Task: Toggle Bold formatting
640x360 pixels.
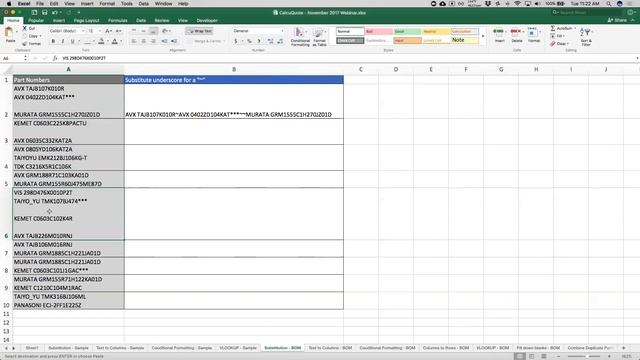Action: (53, 41)
